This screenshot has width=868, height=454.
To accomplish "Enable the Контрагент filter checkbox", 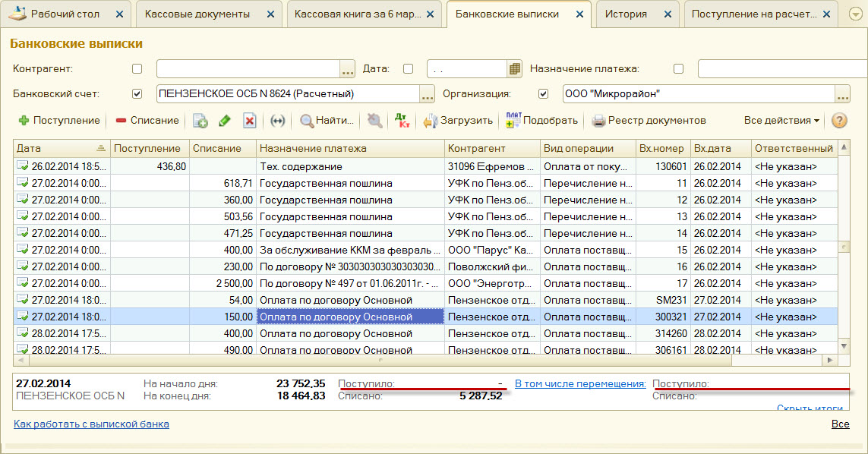I will tap(137, 69).
